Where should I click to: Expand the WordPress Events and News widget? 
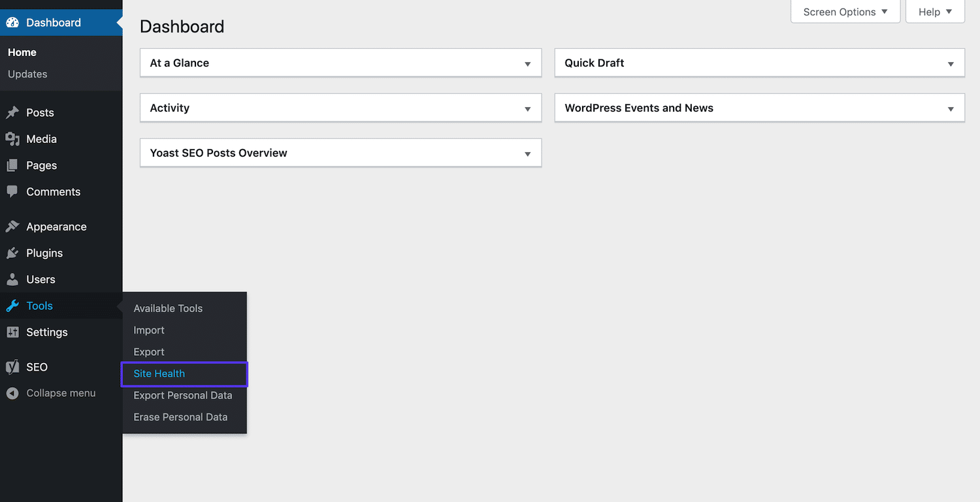[x=951, y=108]
